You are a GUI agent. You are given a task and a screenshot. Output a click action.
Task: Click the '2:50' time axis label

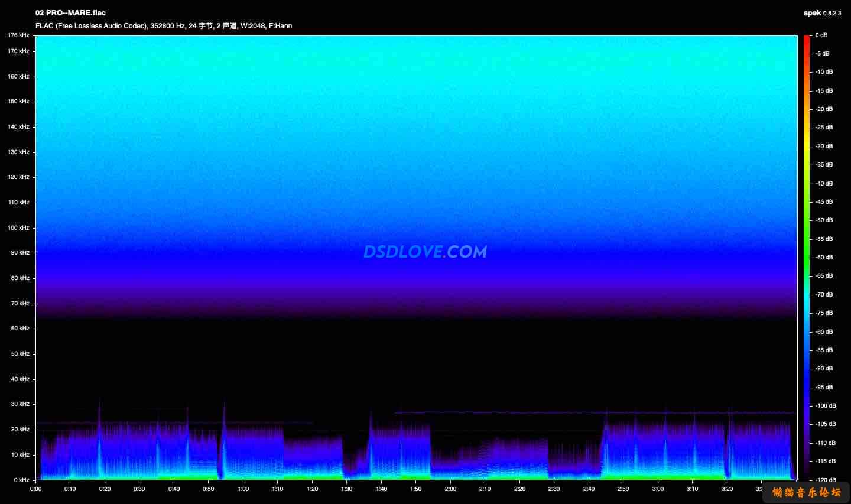[x=623, y=489]
